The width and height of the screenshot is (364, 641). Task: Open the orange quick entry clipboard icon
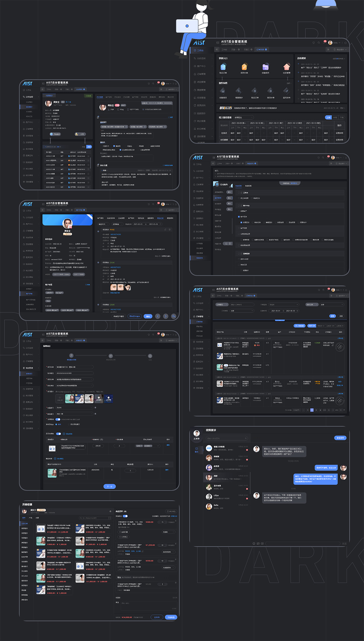(244, 67)
